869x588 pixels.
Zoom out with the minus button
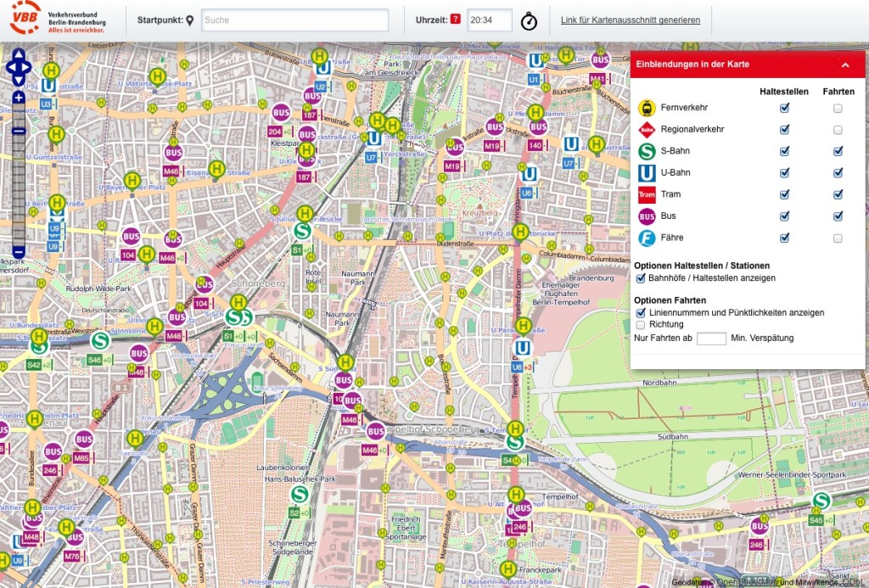19,252
